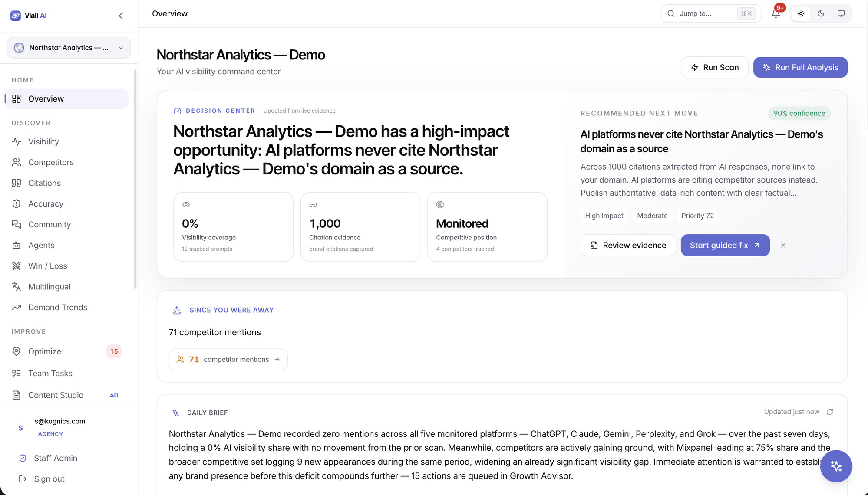Viewport: 868px width, 495px height.
Task: Click the Priority 72 tag
Action: click(697, 216)
